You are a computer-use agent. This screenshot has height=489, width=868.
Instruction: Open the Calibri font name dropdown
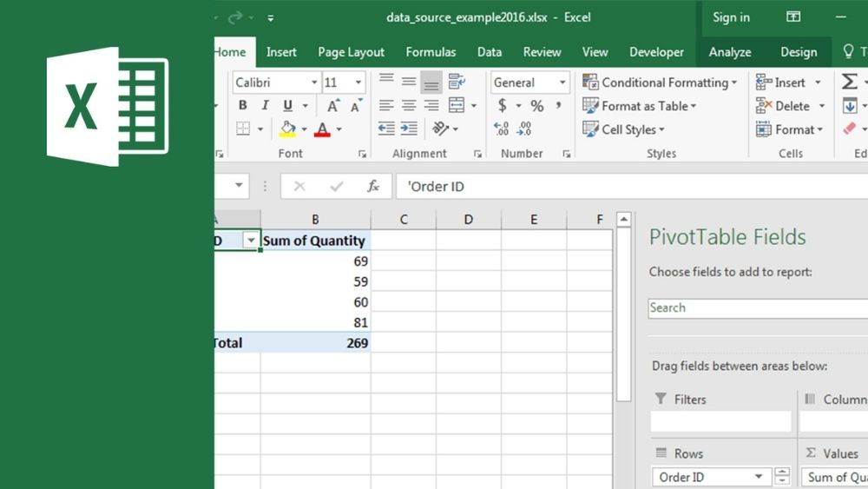tap(314, 83)
